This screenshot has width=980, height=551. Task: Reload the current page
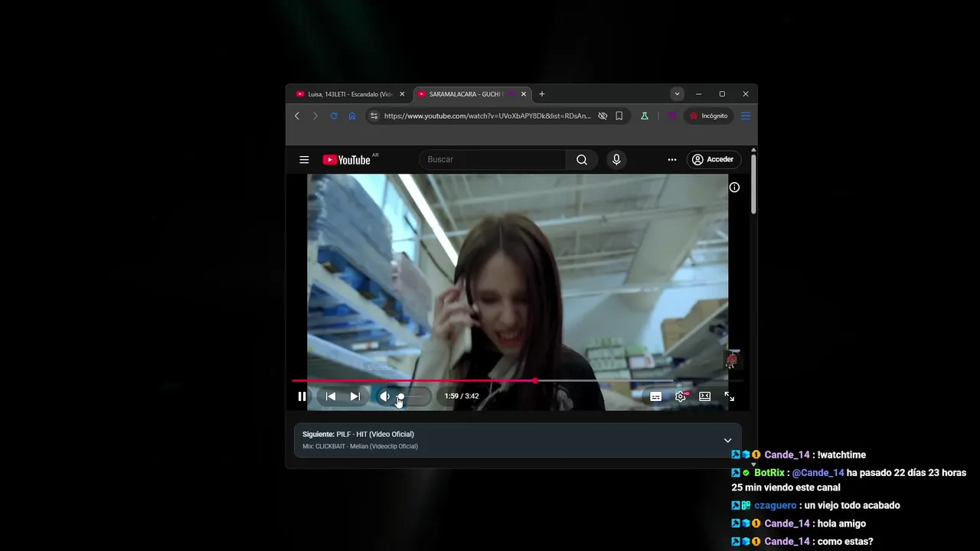pyautogui.click(x=334, y=116)
